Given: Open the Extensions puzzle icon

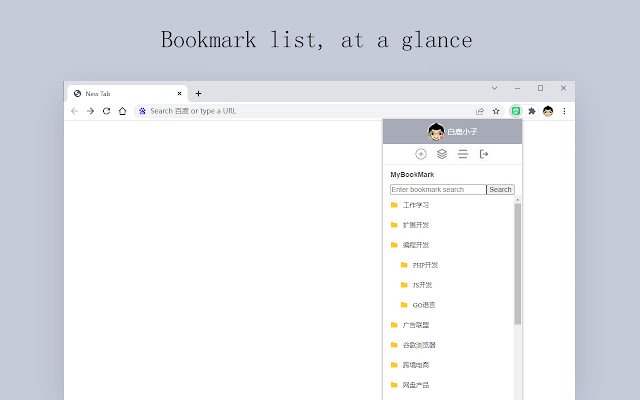Looking at the screenshot, I should 532,111.
